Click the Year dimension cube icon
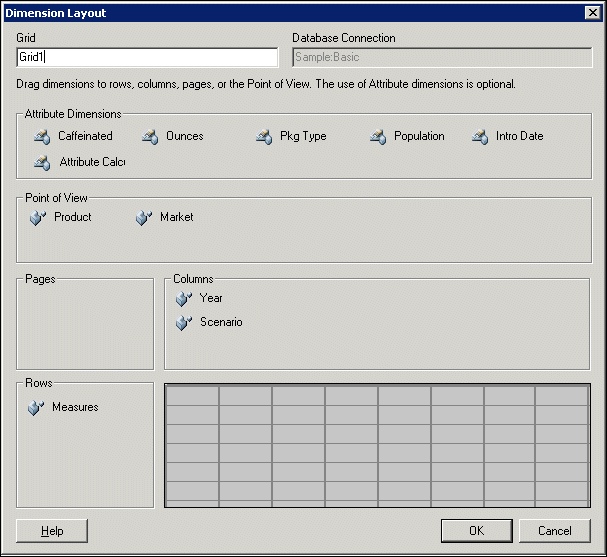 click(183, 299)
